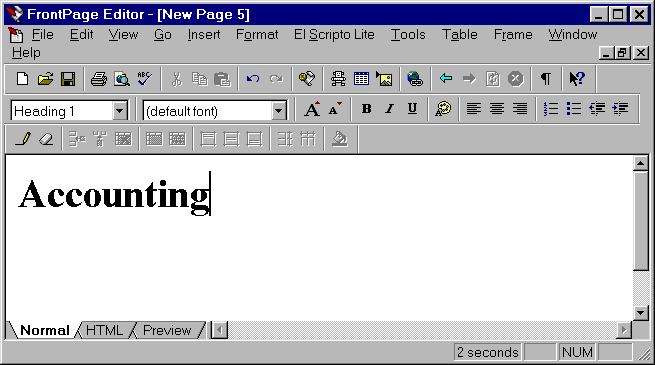Toggle Bold formatting

pyautogui.click(x=366, y=109)
